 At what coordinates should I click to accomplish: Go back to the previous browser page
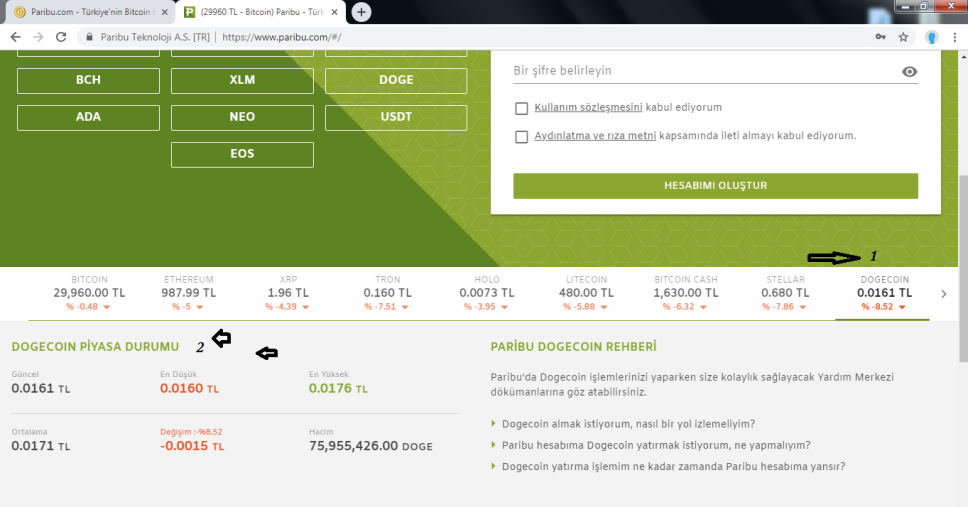15,37
